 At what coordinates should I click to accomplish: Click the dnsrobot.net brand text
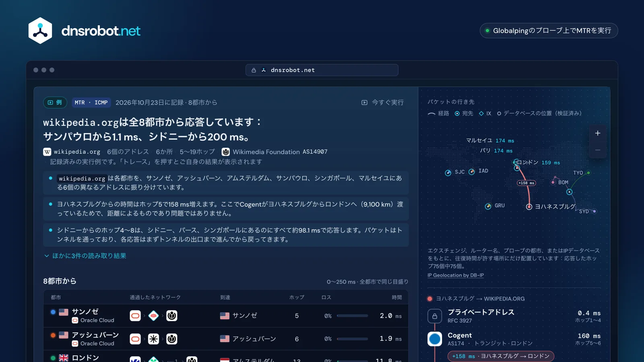pyautogui.click(x=101, y=31)
